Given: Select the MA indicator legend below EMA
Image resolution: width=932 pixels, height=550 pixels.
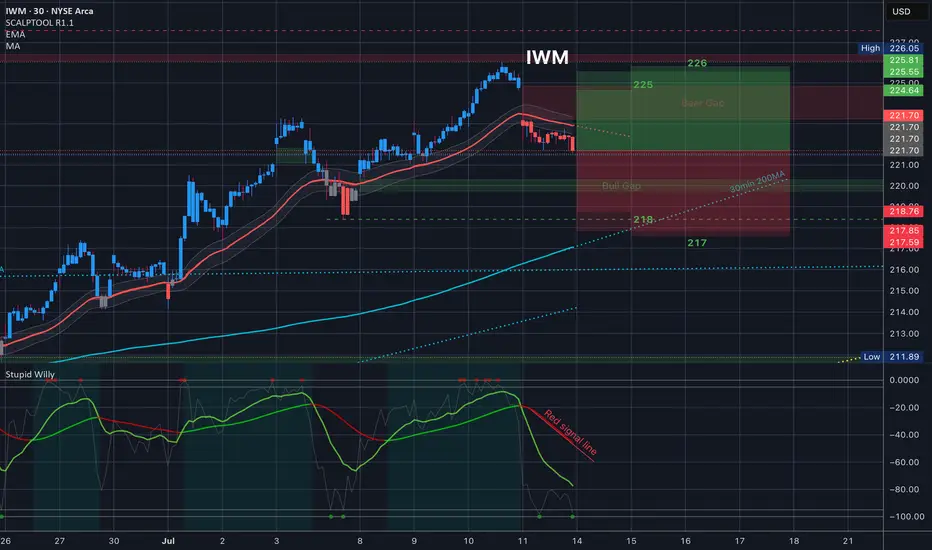Looking at the screenshot, I should tap(13, 46).
